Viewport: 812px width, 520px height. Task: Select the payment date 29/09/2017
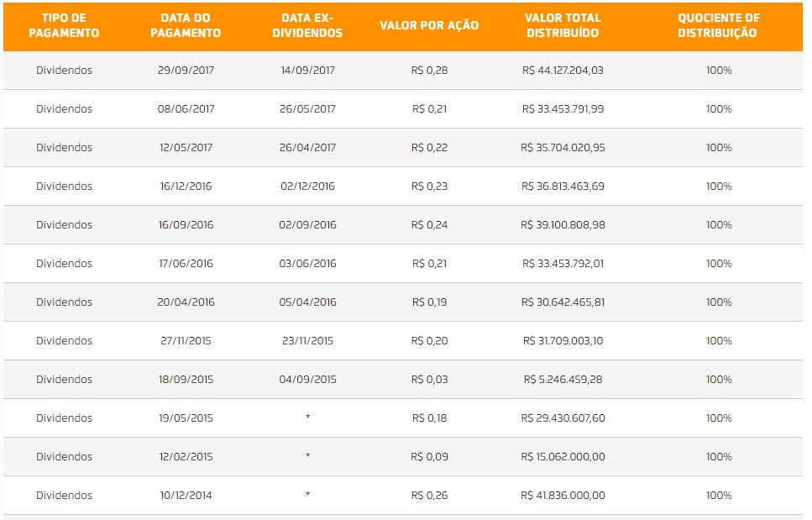pos(186,71)
